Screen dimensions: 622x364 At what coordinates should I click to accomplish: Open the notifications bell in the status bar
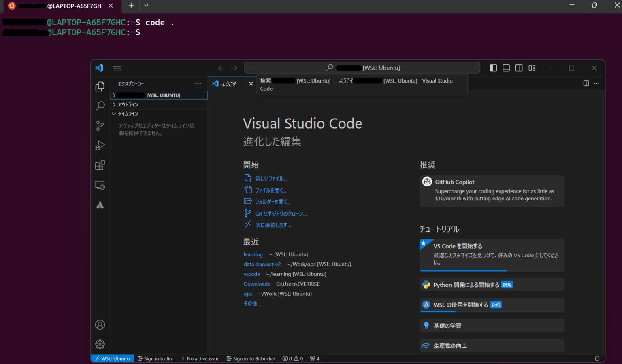[x=597, y=358]
